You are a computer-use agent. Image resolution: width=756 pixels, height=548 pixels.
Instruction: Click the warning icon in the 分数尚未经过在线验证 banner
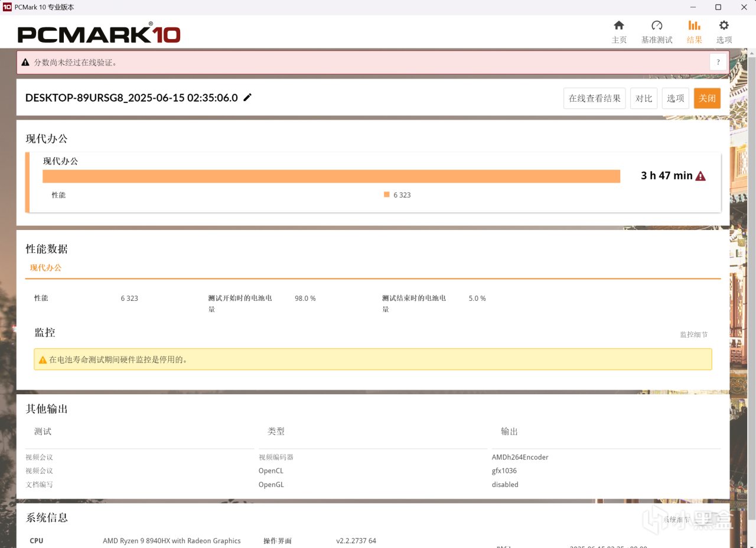tap(25, 62)
